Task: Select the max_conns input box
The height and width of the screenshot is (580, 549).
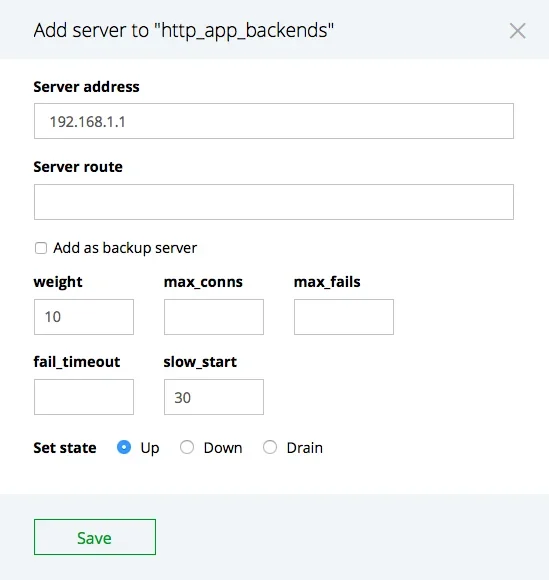Action: click(214, 317)
